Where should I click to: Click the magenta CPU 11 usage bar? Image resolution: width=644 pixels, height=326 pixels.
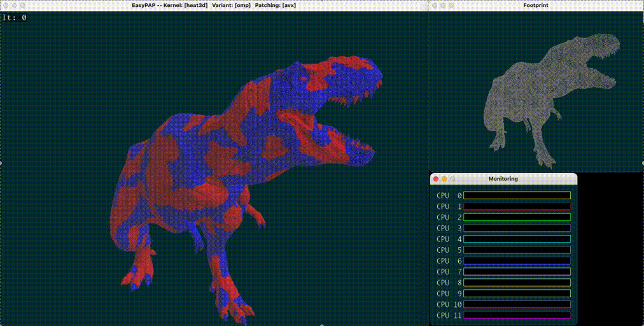517,315
